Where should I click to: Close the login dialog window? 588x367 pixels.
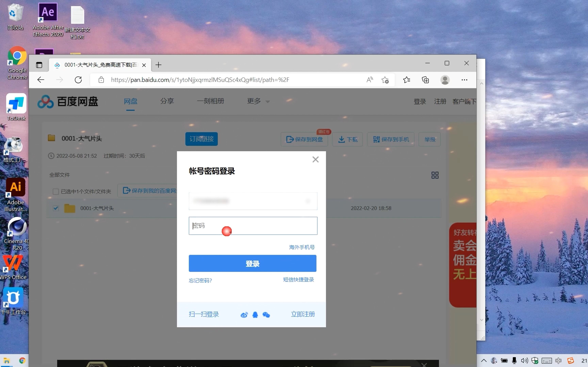315,159
